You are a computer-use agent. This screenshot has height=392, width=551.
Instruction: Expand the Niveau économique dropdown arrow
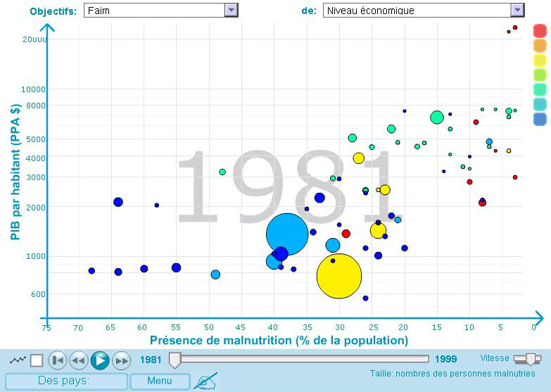click(517, 10)
